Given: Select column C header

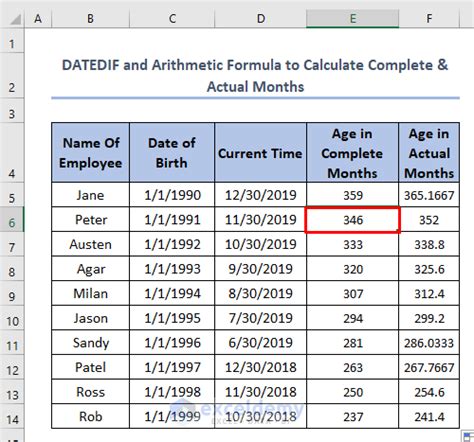Looking at the screenshot, I should click(x=172, y=19).
